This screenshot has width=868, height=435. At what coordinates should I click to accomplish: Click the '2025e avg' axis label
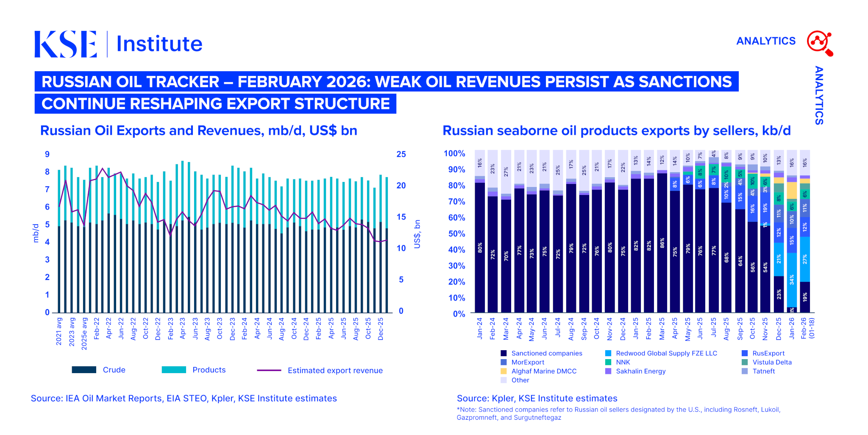(84, 333)
